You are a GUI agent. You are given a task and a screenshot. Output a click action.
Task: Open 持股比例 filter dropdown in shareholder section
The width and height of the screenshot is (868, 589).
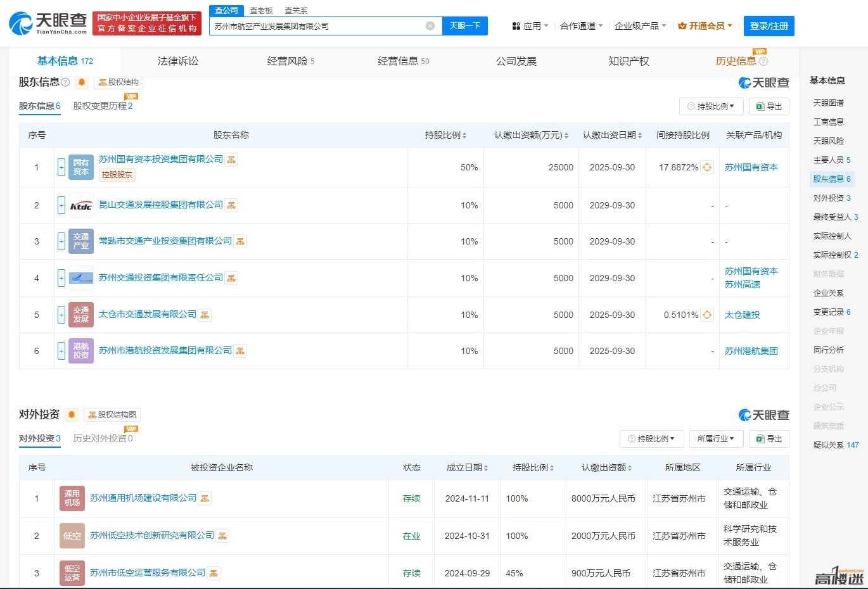click(711, 106)
